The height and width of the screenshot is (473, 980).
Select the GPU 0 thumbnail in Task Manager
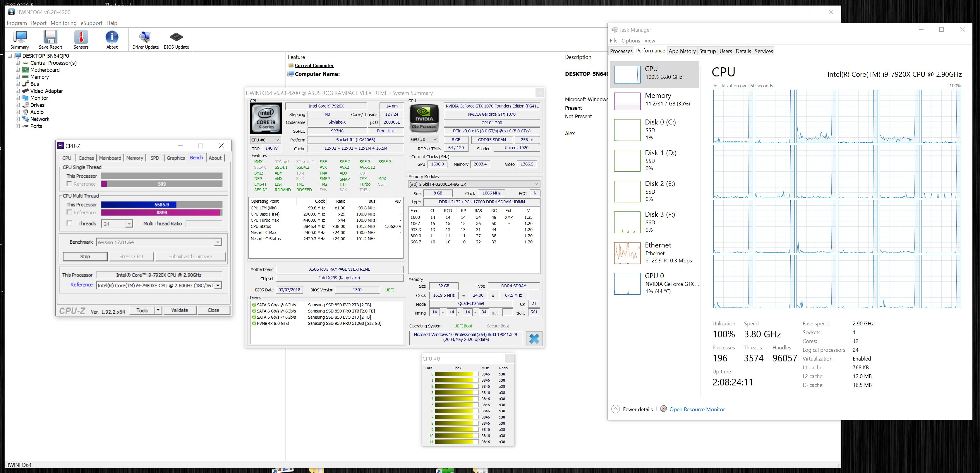(x=627, y=284)
